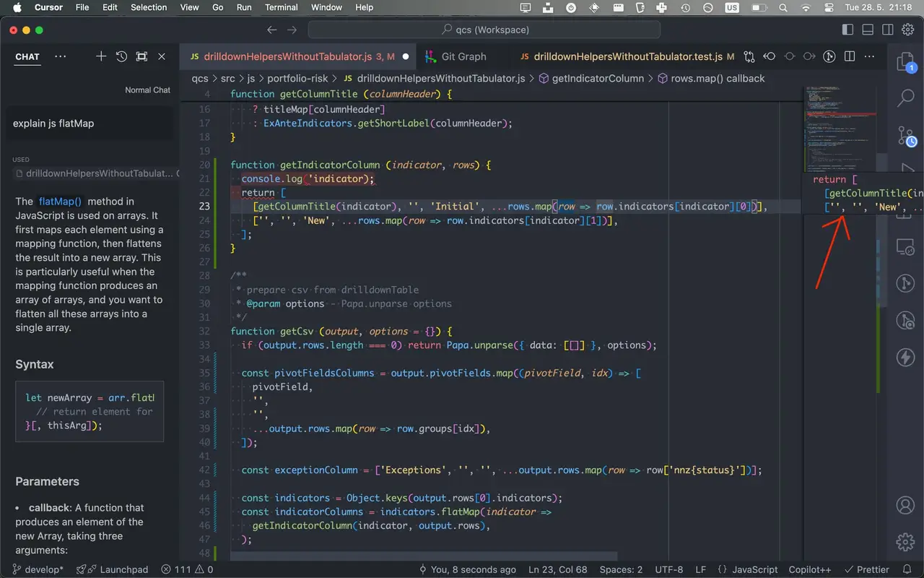This screenshot has width=924, height=578.
Task: Open Go menu in menu bar
Action: [218, 7]
